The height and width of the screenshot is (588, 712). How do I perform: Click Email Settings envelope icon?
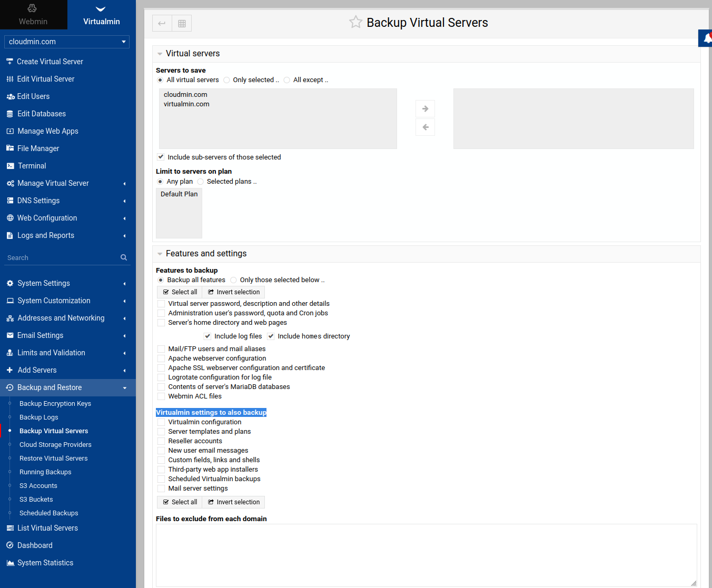(9, 335)
